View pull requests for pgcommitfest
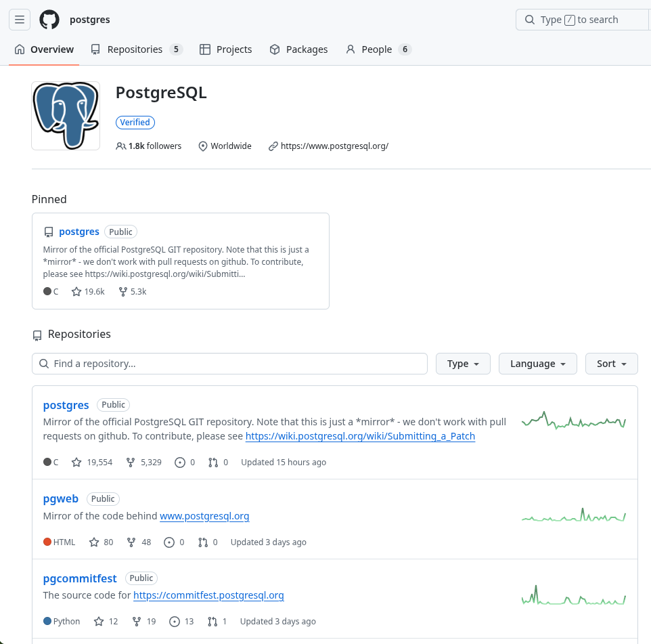 coord(217,622)
